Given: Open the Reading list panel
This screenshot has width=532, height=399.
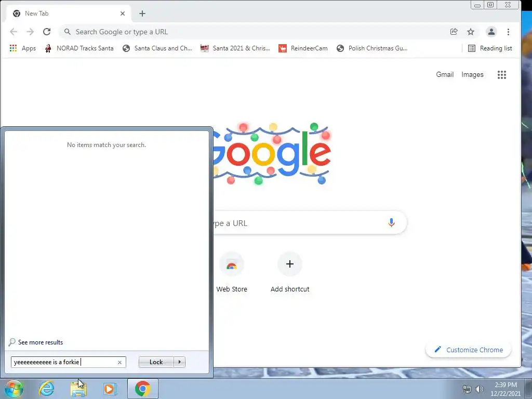Looking at the screenshot, I should coord(490,48).
